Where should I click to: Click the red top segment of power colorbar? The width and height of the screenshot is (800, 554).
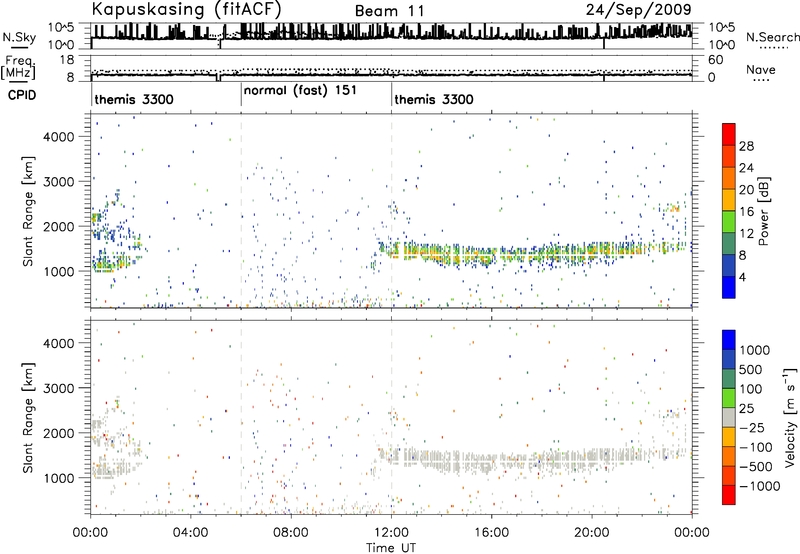729,135
